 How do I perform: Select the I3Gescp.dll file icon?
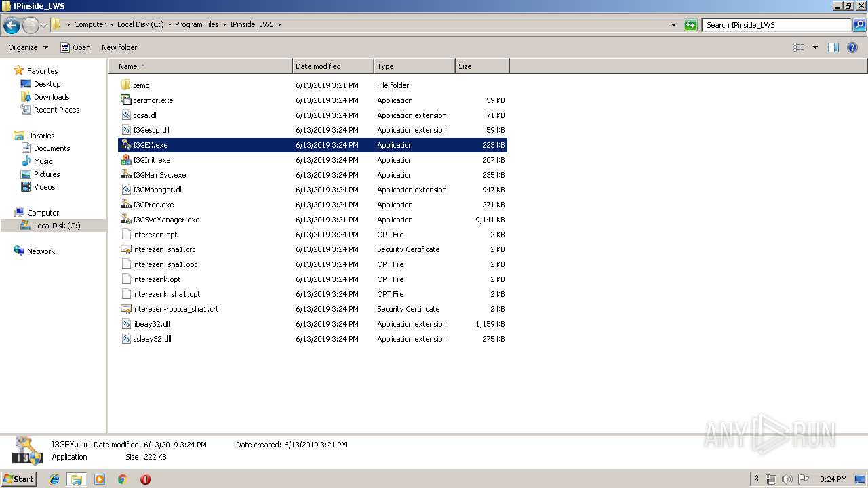pos(125,130)
